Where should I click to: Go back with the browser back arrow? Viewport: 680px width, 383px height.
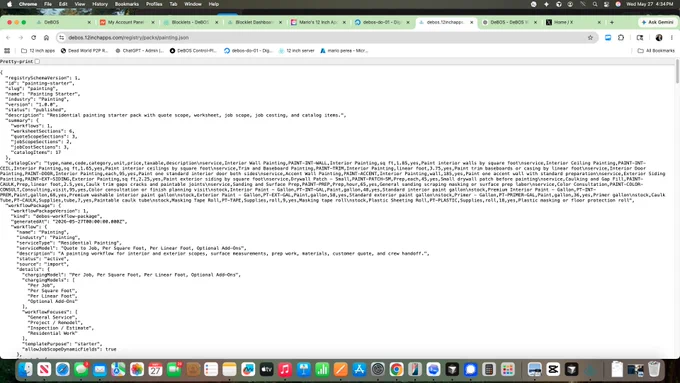tap(8, 38)
